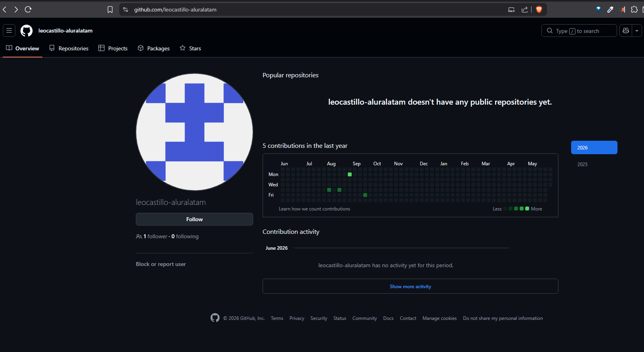
Task: Click Block or report user
Action: (161, 264)
